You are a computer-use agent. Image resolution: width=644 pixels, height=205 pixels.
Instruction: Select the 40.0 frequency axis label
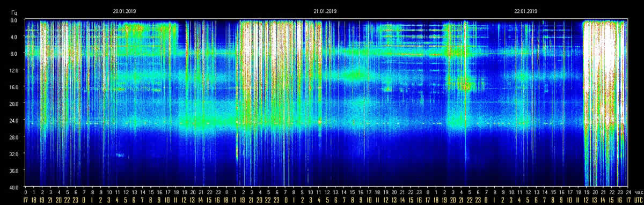click(13, 187)
